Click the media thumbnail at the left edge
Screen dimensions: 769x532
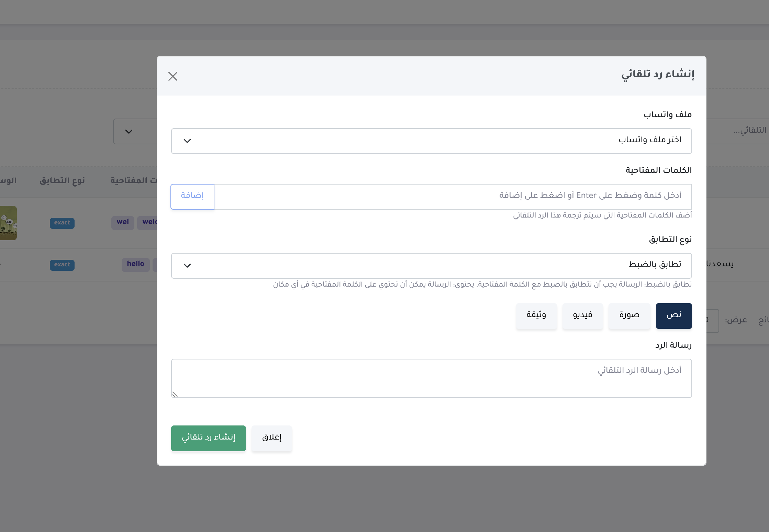(8, 223)
